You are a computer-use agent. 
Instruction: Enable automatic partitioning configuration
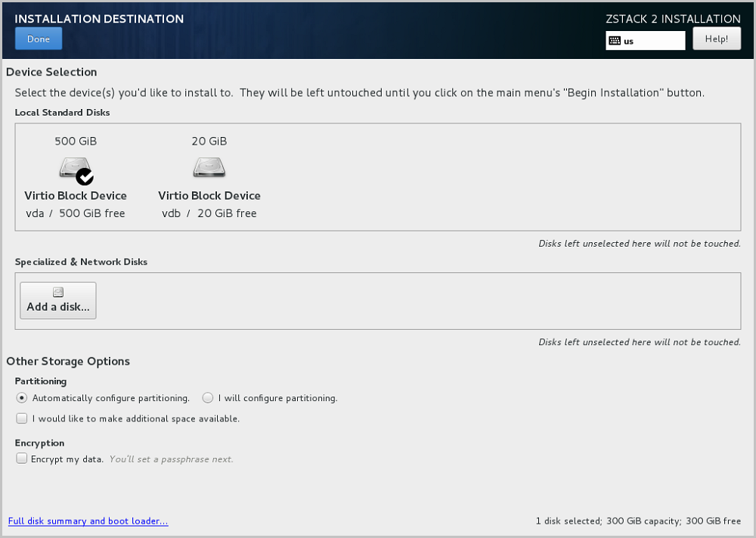(21, 398)
